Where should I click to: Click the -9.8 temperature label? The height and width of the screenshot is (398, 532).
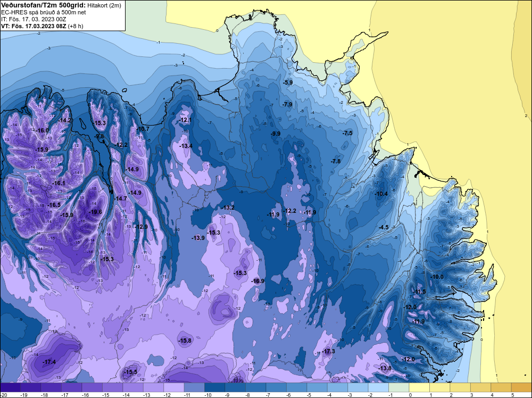click(x=99, y=136)
